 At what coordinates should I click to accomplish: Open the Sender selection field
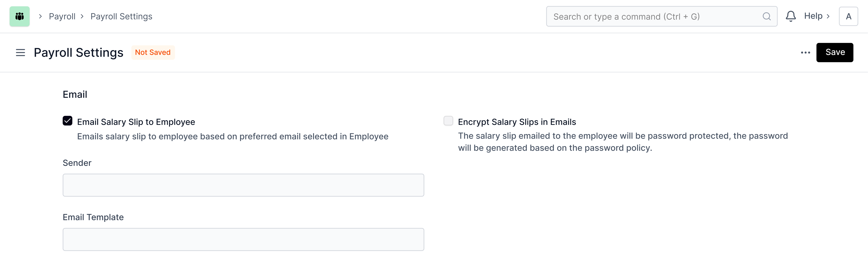(x=243, y=185)
